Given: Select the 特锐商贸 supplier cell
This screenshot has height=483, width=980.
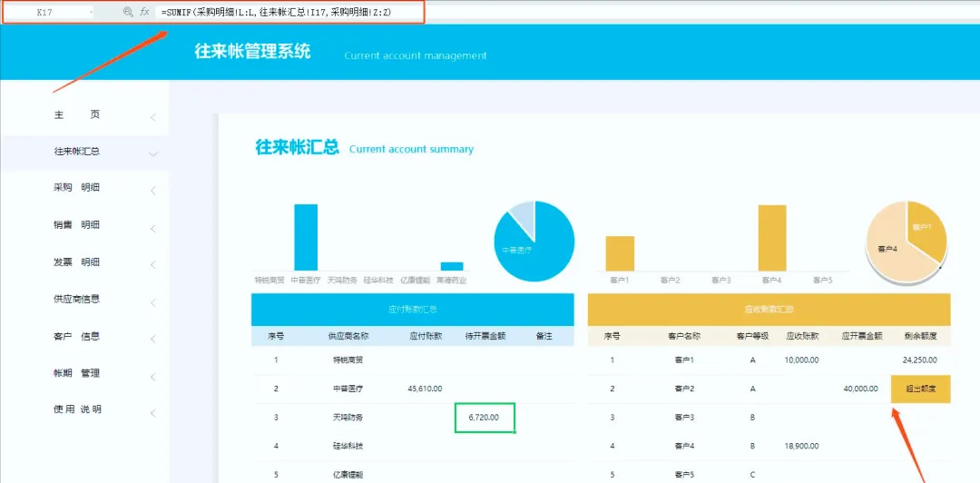Looking at the screenshot, I should pyautogui.click(x=348, y=360).
